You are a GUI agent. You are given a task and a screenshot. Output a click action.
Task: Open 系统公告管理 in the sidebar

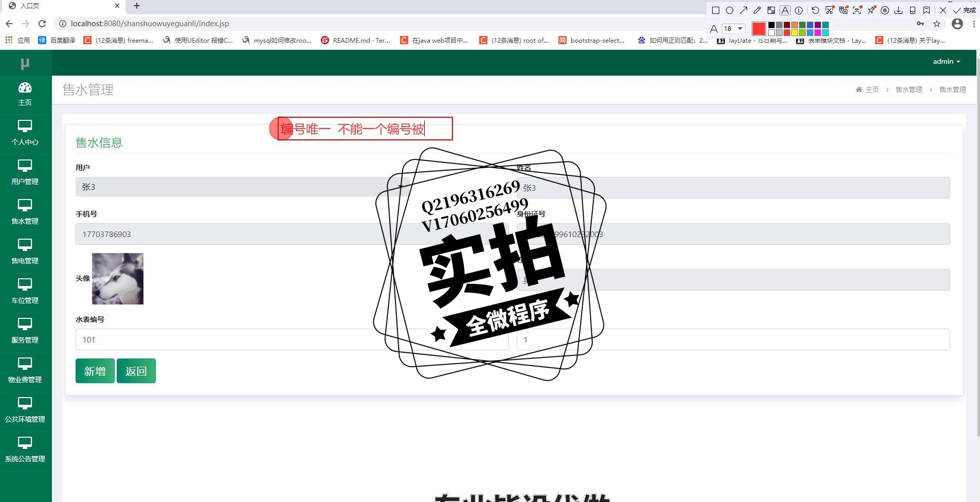(25, 450)
